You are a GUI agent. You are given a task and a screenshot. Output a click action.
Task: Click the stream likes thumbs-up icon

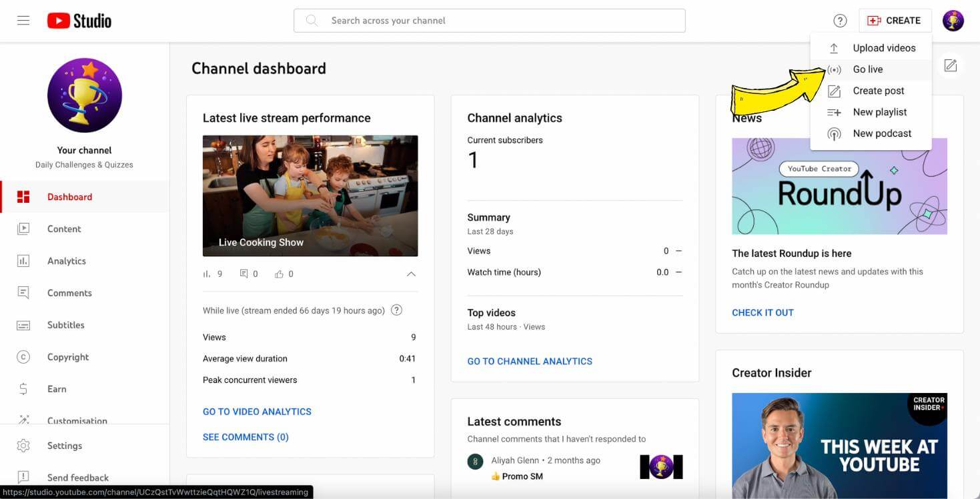pos(280,274)
